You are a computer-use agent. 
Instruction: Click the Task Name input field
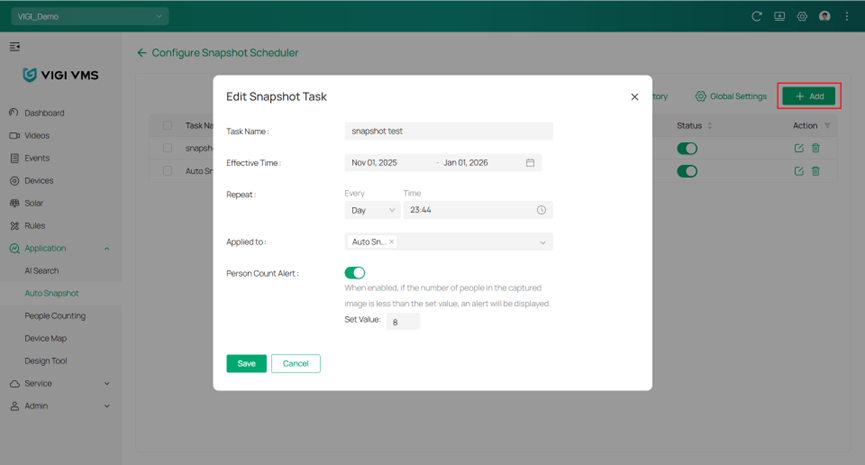point(448,131)
